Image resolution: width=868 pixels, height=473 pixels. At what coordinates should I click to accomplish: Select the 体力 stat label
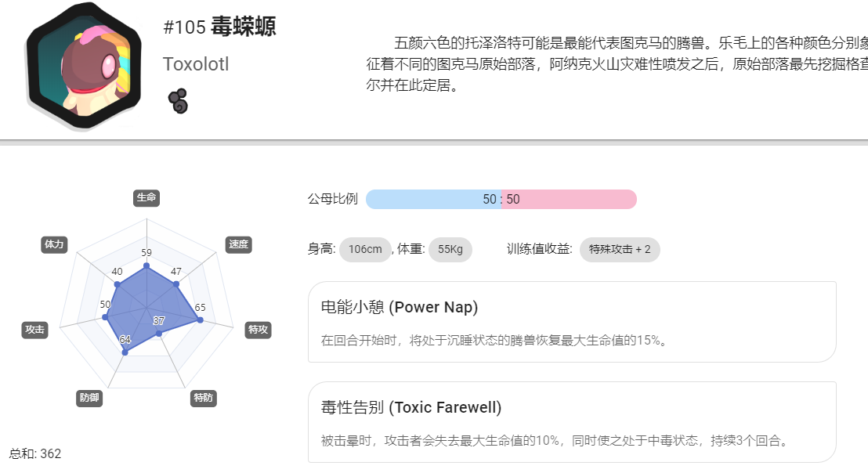coord(54,244)
